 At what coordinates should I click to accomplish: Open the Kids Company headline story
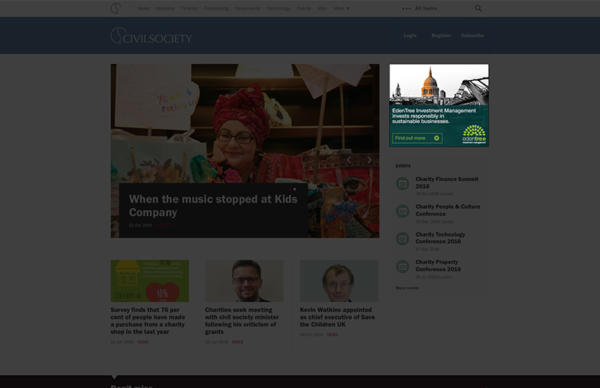coord(213,205)
